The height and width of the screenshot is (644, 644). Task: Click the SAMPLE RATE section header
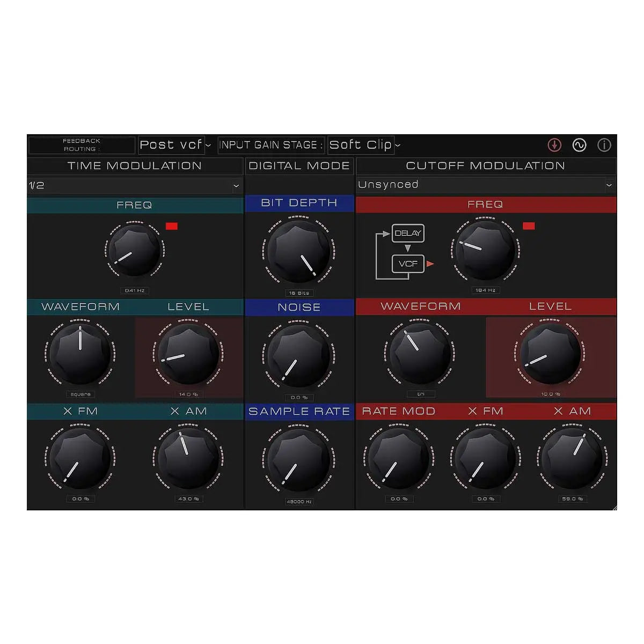click(x=299, y=412)
